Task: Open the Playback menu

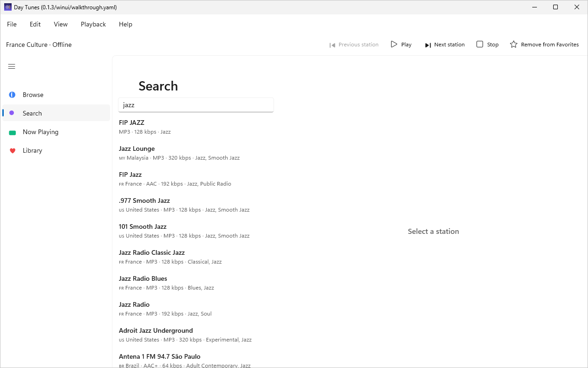Action: pos(93,24)
